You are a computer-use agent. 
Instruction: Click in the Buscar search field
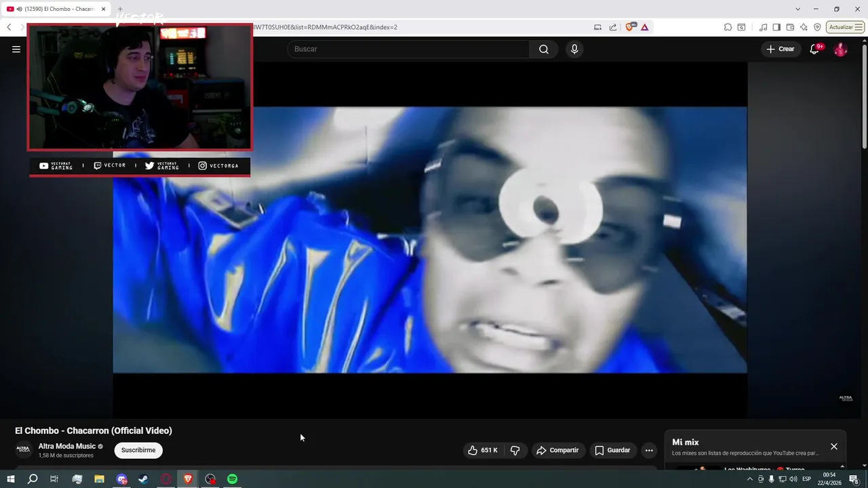pos(408,49)
